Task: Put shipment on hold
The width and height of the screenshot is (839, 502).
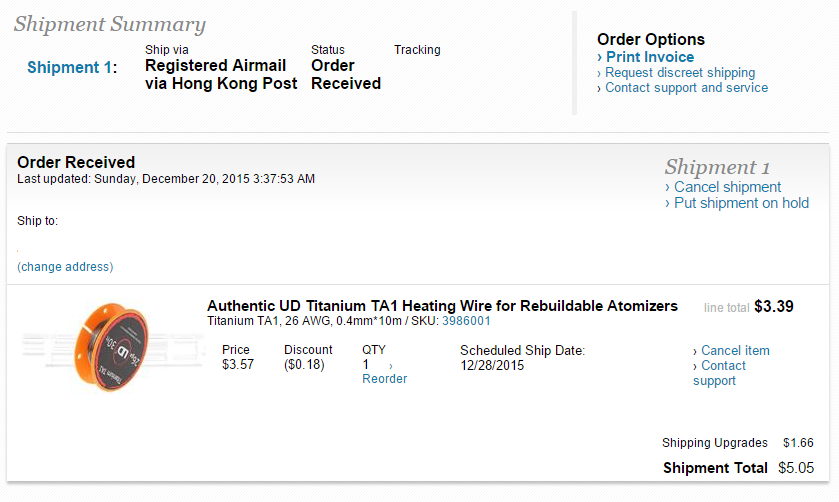Action: coord(741,203)
